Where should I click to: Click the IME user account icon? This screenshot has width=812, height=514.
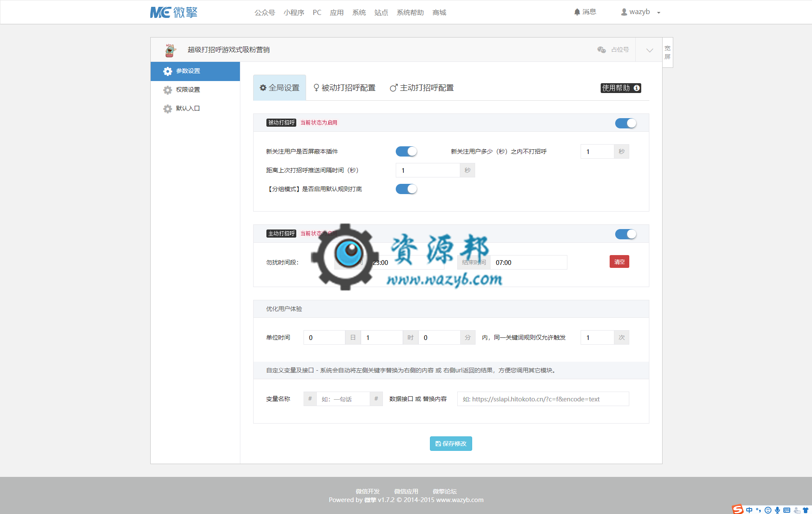pyautogui.click(x=797, y=510)
